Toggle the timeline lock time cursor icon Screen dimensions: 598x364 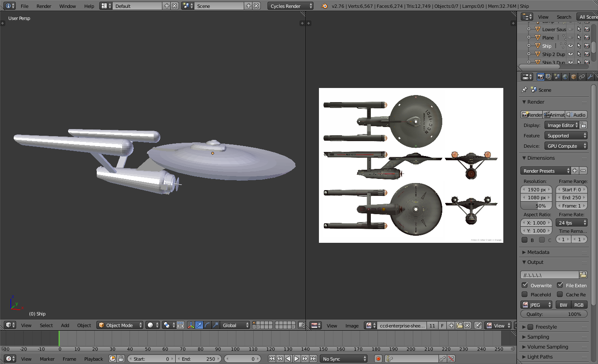click(x=121, y=359)
